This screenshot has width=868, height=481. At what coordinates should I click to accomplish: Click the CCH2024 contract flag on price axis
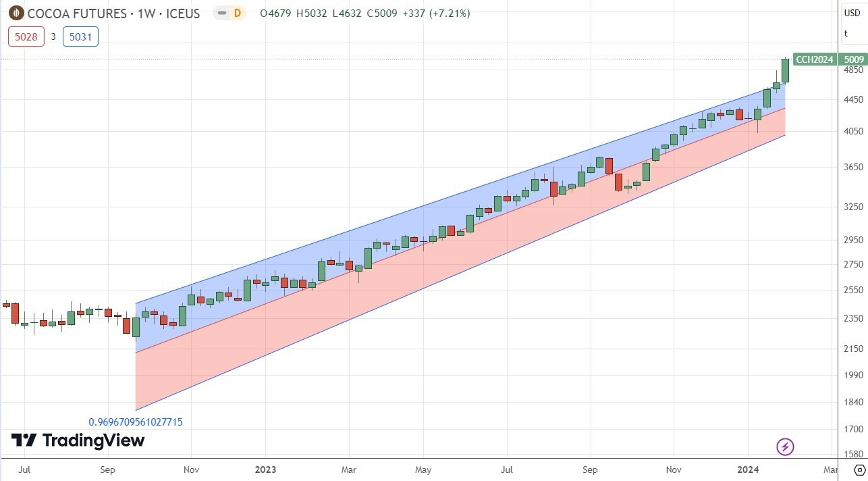tap(814, 59)
